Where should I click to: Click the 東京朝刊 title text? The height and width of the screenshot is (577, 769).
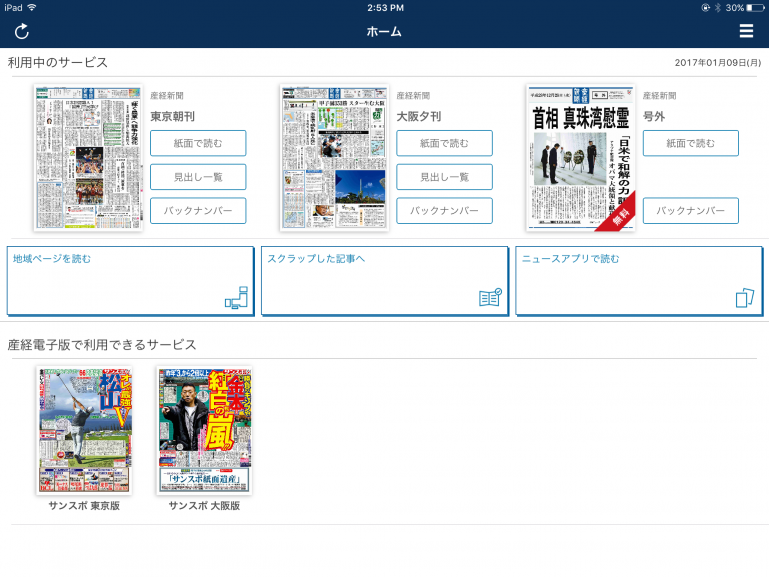pos(173,116)
